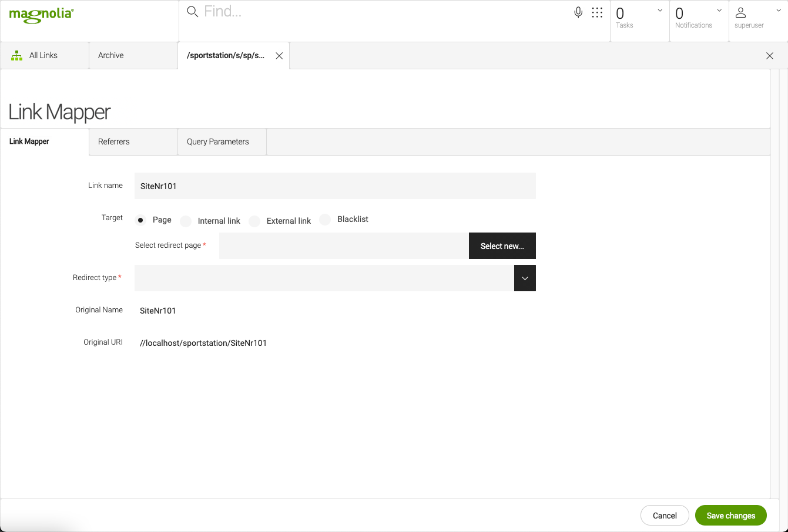
Task: Save changes with the green button
Action: click(730, 515)
